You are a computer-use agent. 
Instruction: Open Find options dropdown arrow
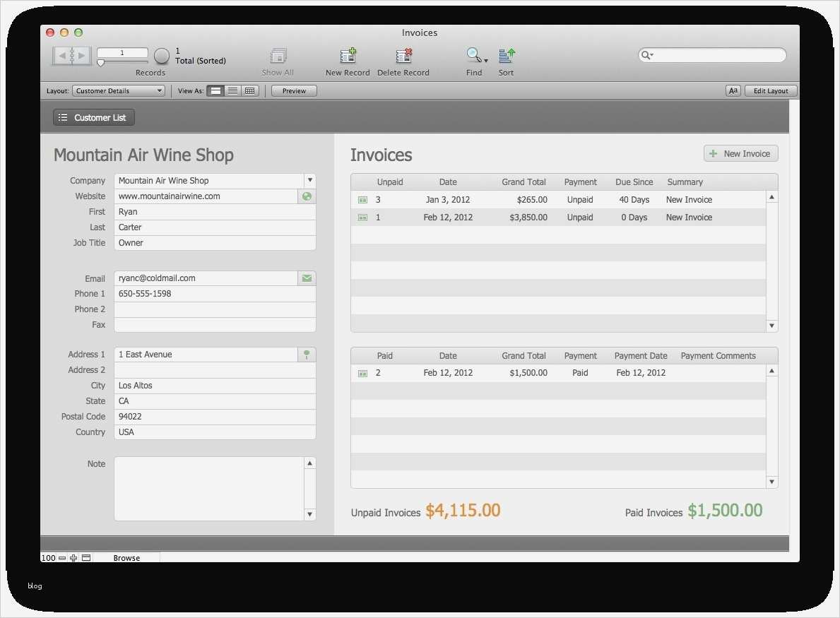486,61
